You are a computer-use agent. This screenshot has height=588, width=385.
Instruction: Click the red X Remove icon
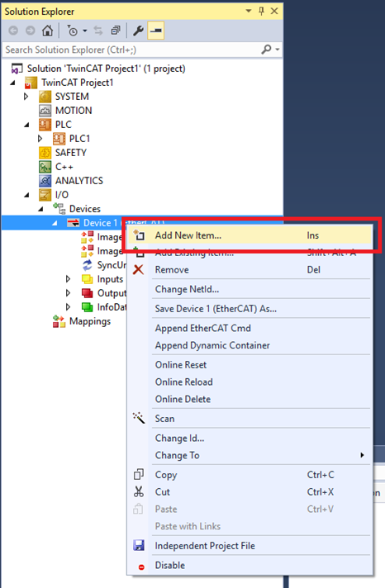coord(139,269)
